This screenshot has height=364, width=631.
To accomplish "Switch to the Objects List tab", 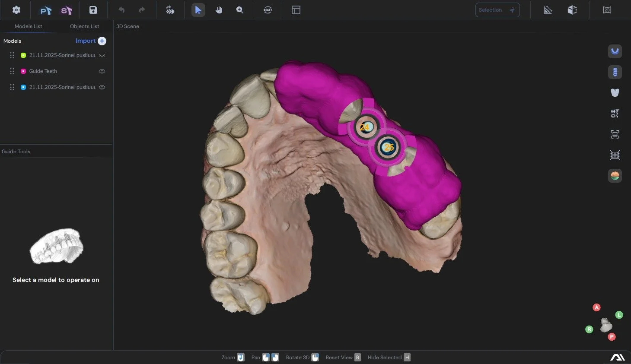I will click(x=85, y=26).
